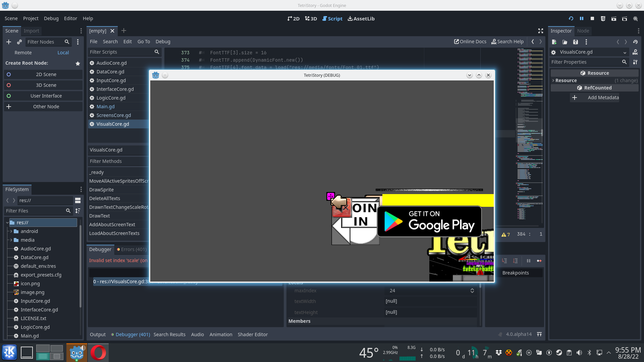
Task: Open script editor Go To menu
Action: [x=144, y=42]
